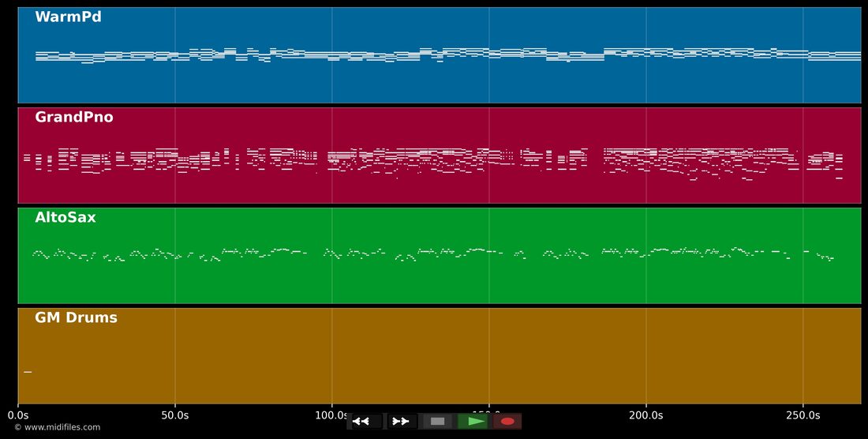The image size is (868, 439).
Task: Select the AltoSax track label
Action: 65,218
